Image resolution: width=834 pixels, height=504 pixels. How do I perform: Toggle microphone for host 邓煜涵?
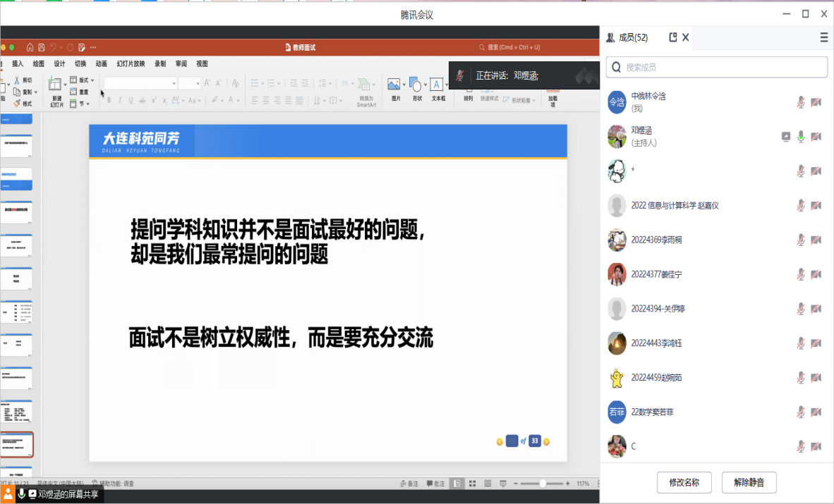click(801, 137)
